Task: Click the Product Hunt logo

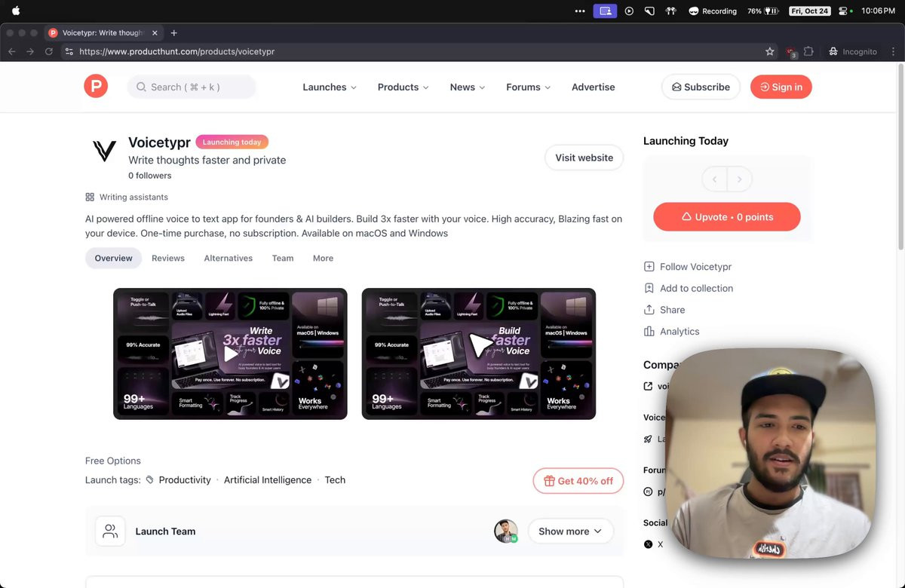Action: pyautogui.click(x=96, y=87)
